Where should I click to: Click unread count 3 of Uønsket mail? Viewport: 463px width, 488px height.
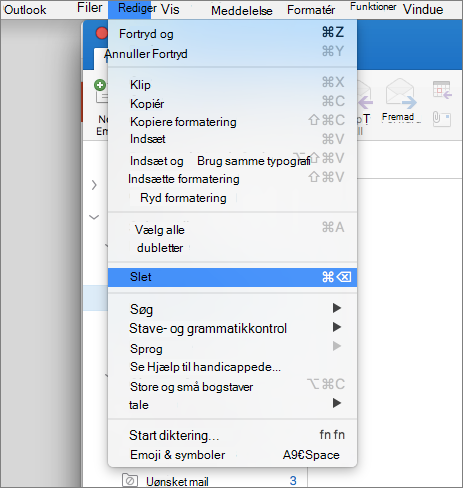tap(293, 481)
